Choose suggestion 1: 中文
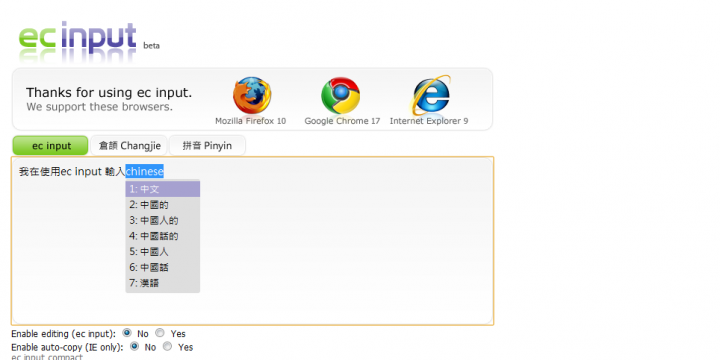 [163, 189]
